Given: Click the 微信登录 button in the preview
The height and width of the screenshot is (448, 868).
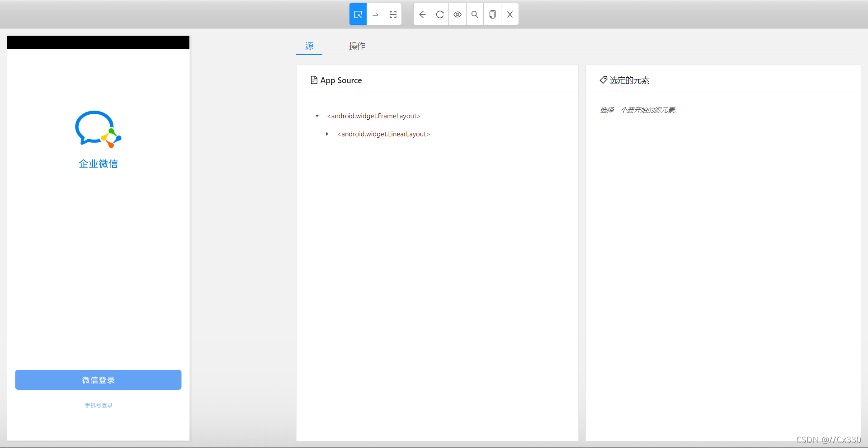Looking at the screenshot, I should [98, 380].
